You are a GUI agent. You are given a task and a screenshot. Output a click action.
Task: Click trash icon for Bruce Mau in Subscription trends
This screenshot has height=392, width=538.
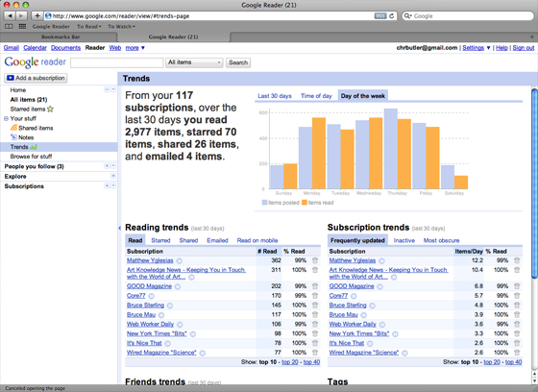click(517, 315)
